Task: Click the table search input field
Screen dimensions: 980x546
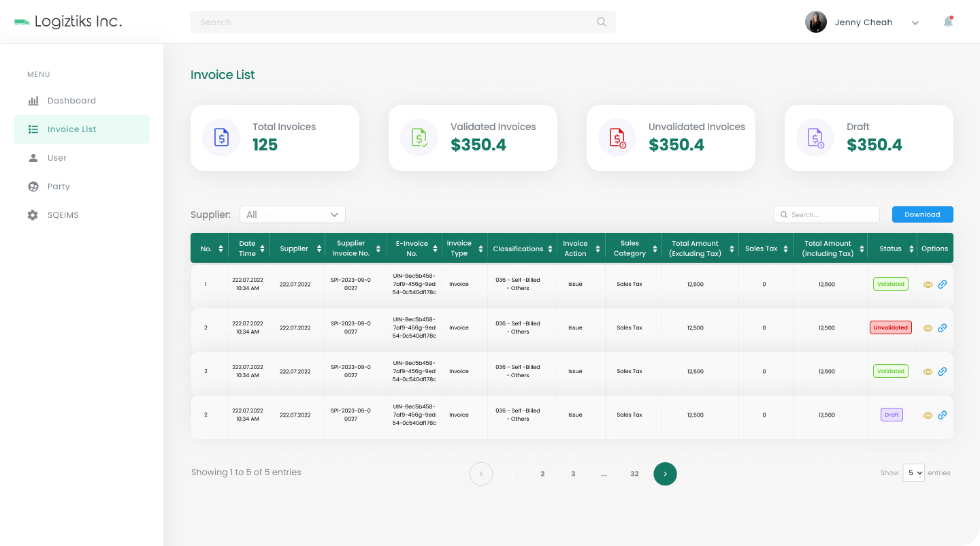Action: click(832, 214)
